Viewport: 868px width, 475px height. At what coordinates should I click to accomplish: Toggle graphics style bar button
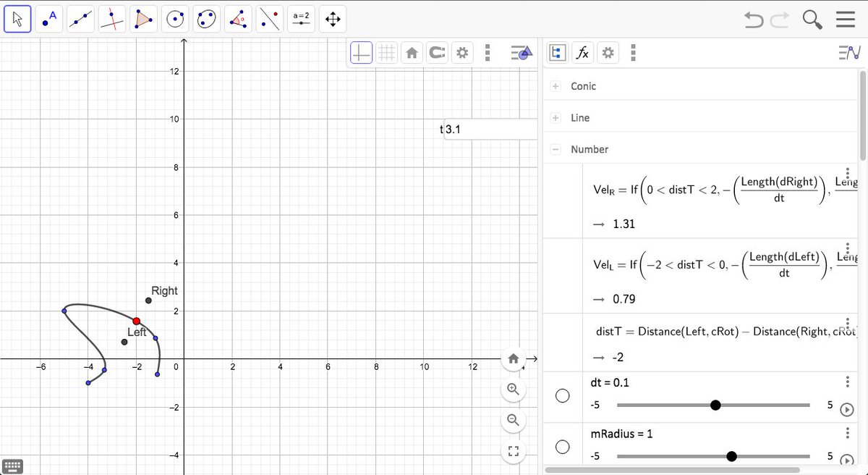(x=522, y=53)
